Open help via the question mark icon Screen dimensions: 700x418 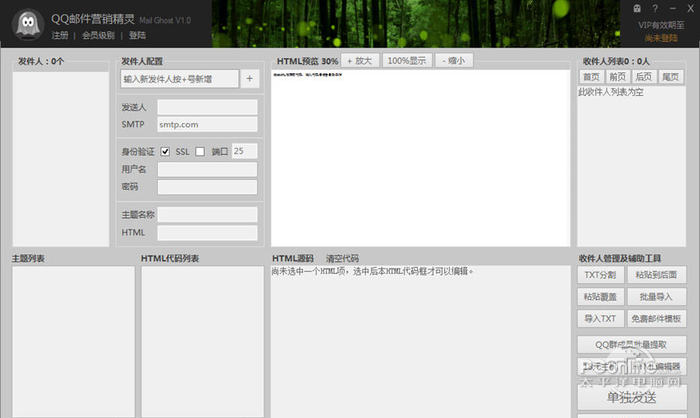click(x=655, y=8)
